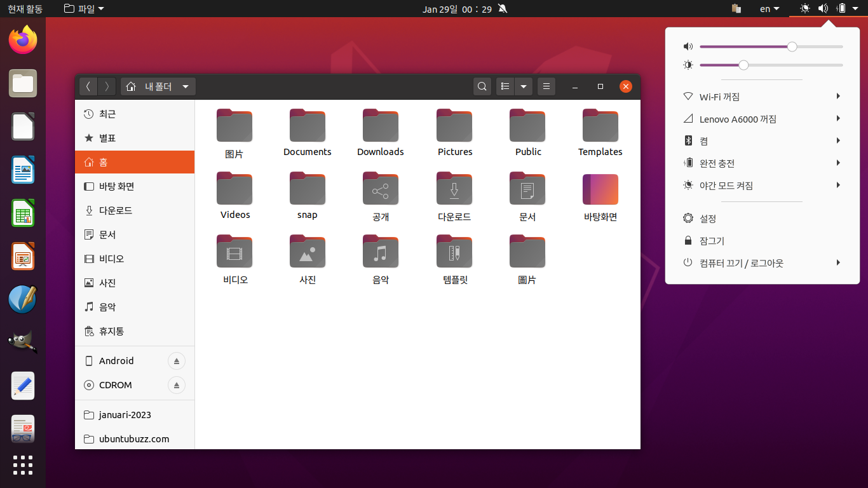Open the Templates folder
Image resolution: width=868 pixels, height=488 pixels.
click(x=600, y=126)
